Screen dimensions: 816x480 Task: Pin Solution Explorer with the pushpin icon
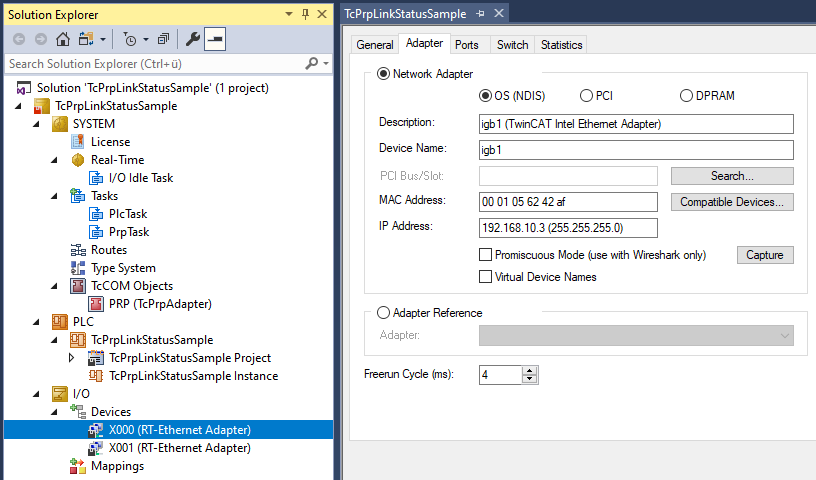point(305,14)
